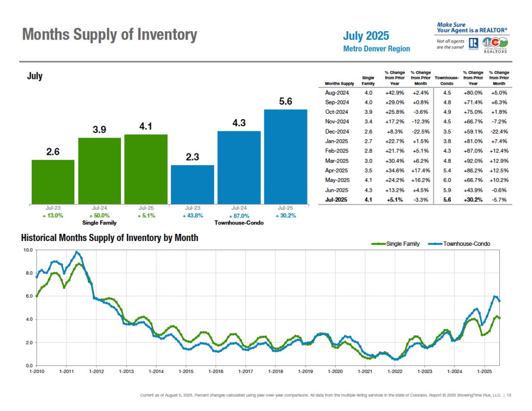Click the Dec-2024 row label in the table
Screen dimensions: 532x411
coord(336,131)
